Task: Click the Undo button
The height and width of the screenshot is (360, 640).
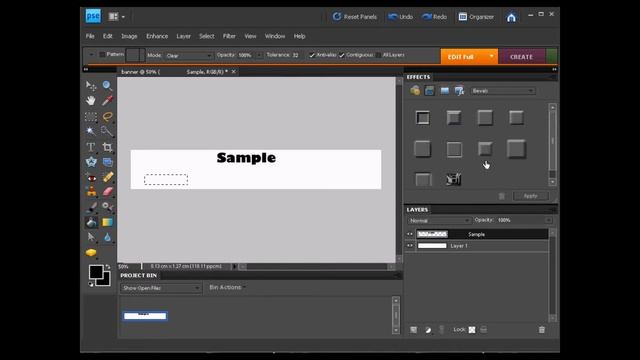Action: click(x=400, y=17)
